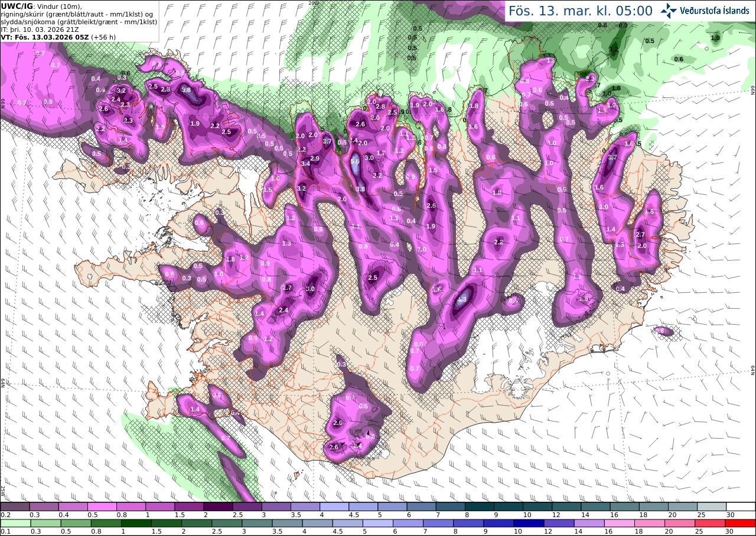Click the 0.2 dark mauve swatch in snow scale
This screenshot has width=756, height=536.
(15, 506)
